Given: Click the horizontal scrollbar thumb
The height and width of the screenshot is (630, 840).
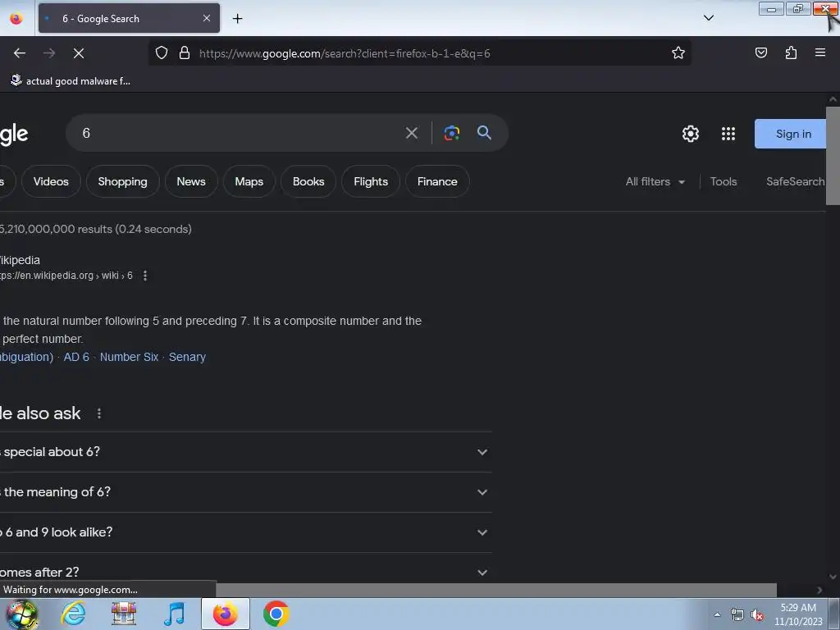Looking at the screenshot, I should tap(496, 590).
